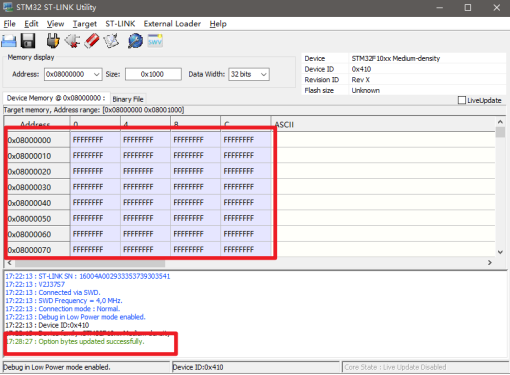The image size is (510, 375).
Task: Open the ST-LINK menu
Action: click(x=120, y=24)
